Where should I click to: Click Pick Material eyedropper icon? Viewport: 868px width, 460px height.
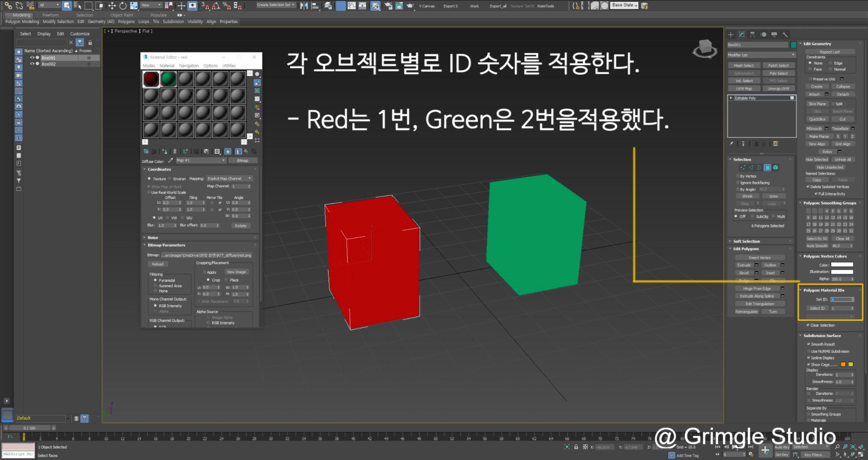171,161
